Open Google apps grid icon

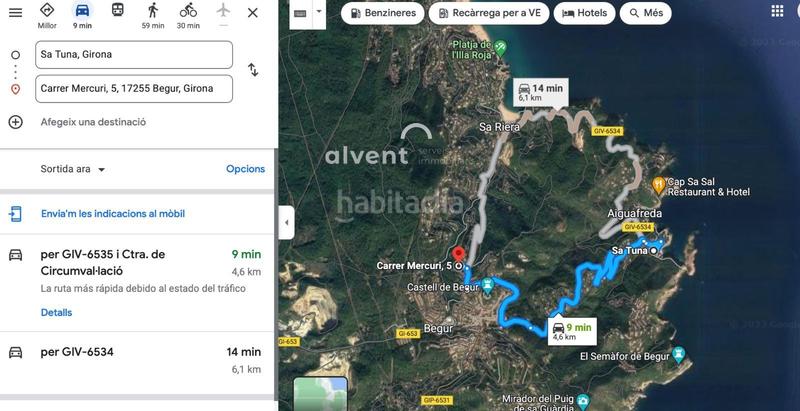777,11
